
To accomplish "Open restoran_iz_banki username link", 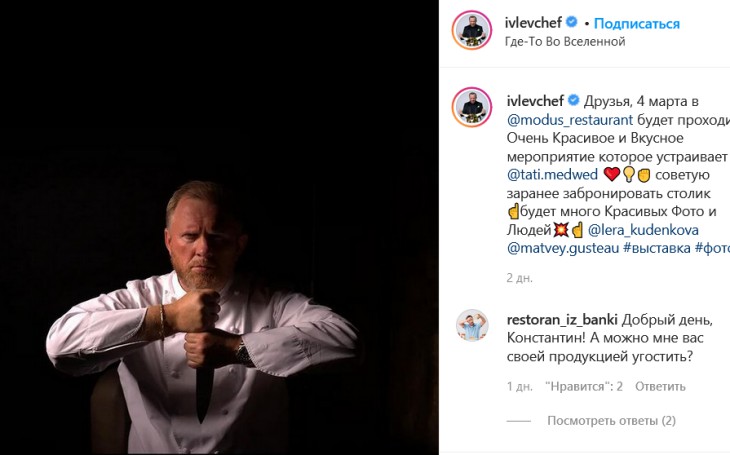I will coord(562,319).
